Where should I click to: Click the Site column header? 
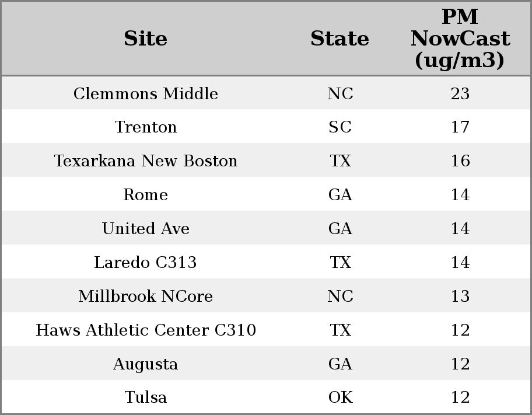(146, 39)
